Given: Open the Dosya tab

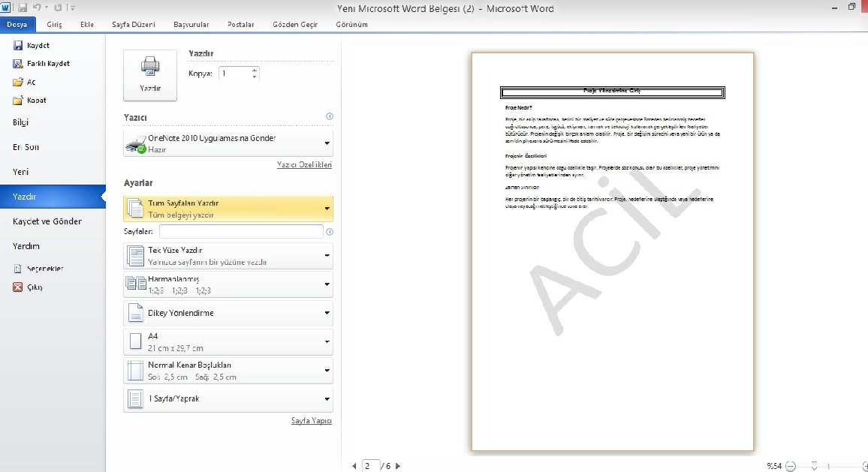Looking at the screenshot, I should coord(17,24).
